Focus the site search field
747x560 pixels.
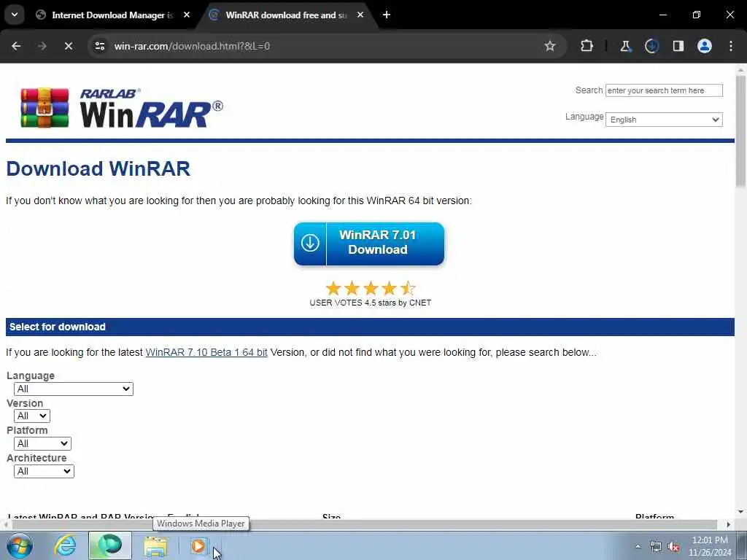[664, 90]
